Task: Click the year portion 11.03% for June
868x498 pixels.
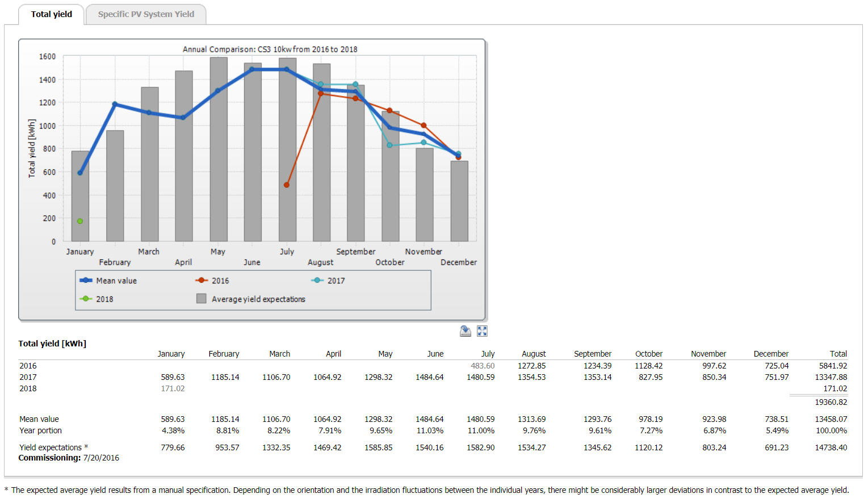Action: click(430, 430)
